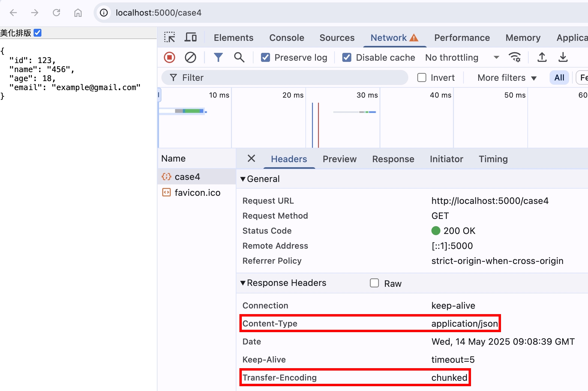
Task: Open the Timing tab
Action: tap(493, 159)
